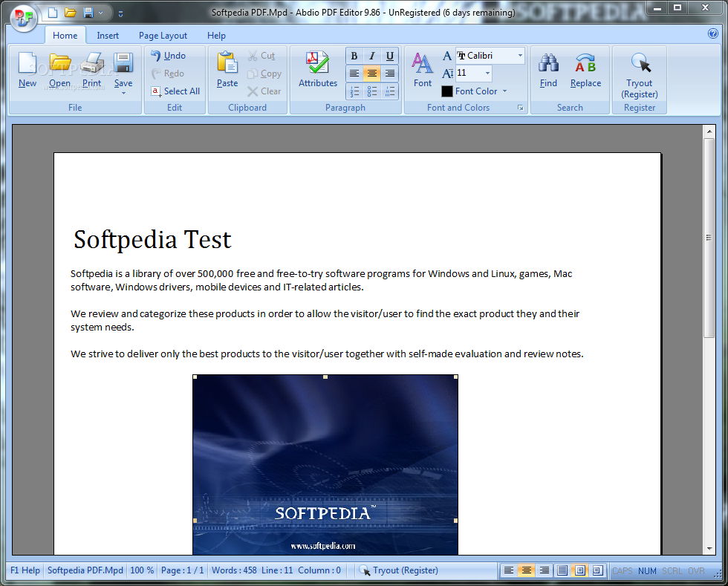
Task: Toggle Bold formatting
Action: (354, 56)
